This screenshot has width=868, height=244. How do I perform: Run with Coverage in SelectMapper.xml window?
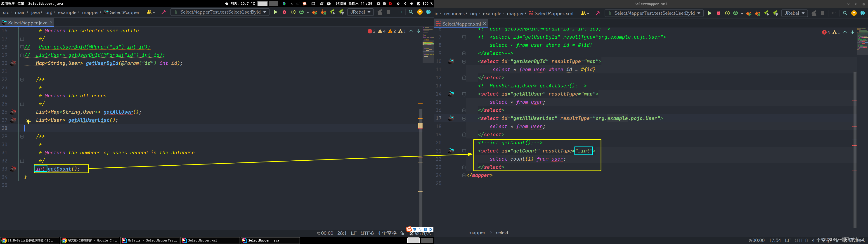727,13
